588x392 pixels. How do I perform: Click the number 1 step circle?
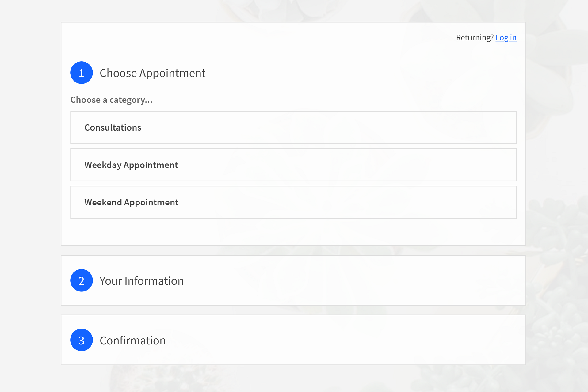(x=81, y=73)
